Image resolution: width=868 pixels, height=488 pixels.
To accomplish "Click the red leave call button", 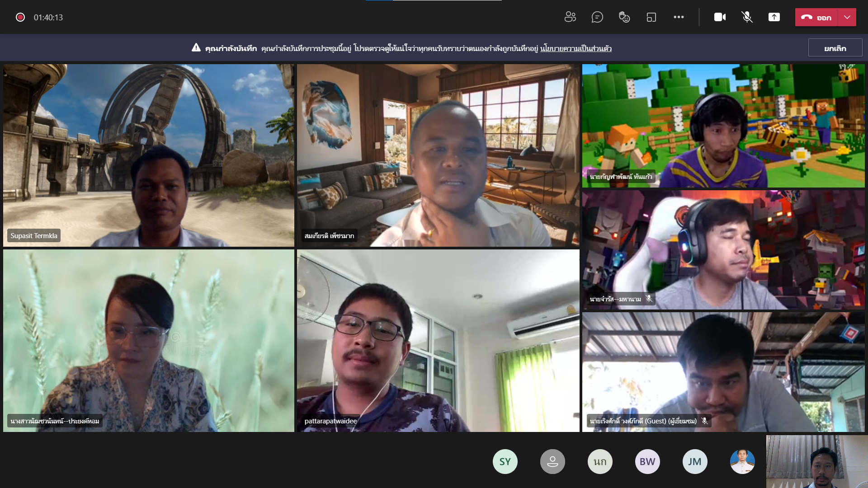I will pyautogui.click(x=816, y=17).
